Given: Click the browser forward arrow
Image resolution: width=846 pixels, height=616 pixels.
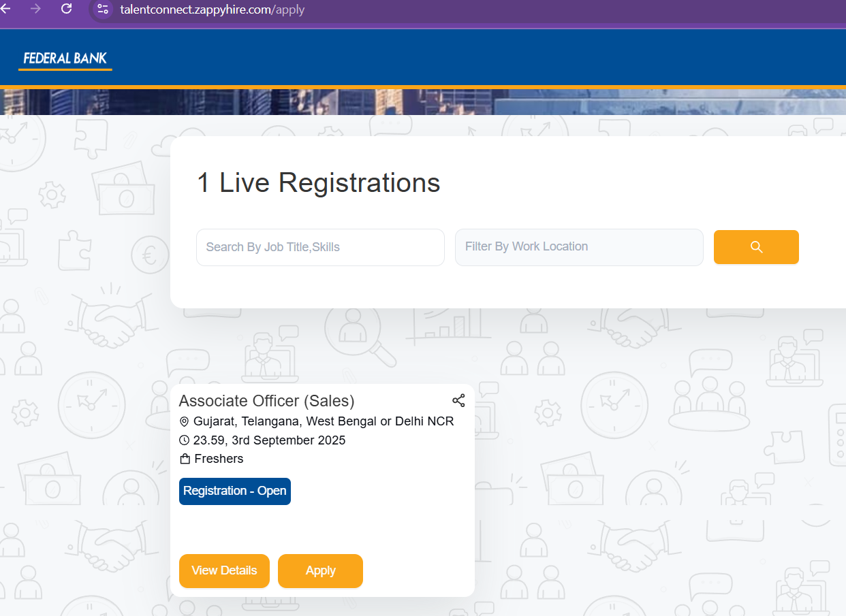Looking at the screenshot, I should [35, 9].
